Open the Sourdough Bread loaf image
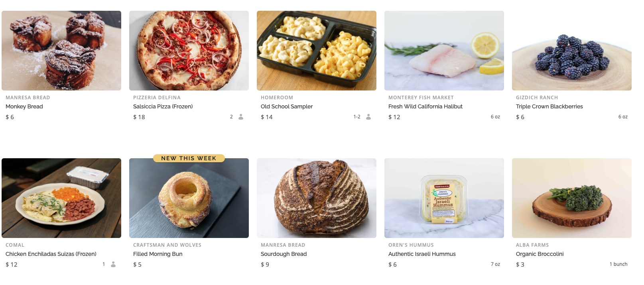 click(x=317, y=198)
